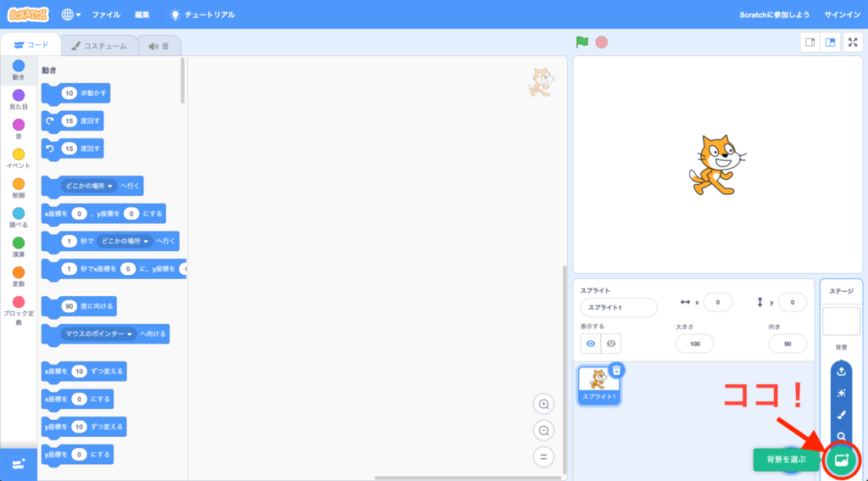
Task: Select the イベント block category
Action: pyautogui.click(x=19, y=159)
